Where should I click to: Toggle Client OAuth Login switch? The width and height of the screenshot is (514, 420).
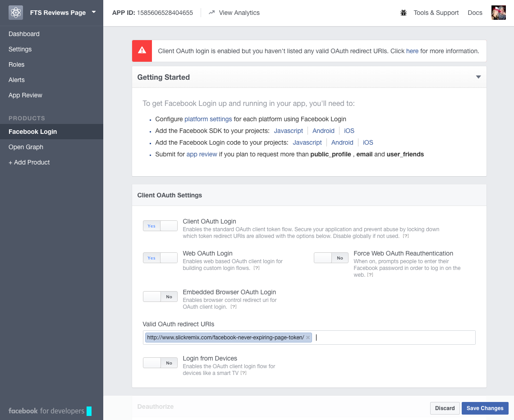(161, 226)
